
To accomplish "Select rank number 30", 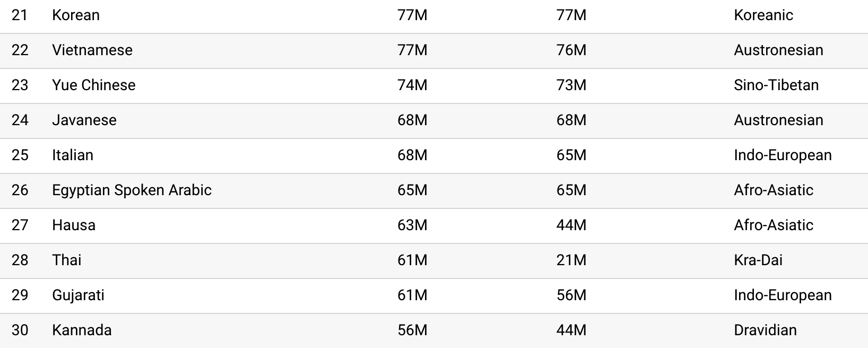I will (x=20, y=330).
